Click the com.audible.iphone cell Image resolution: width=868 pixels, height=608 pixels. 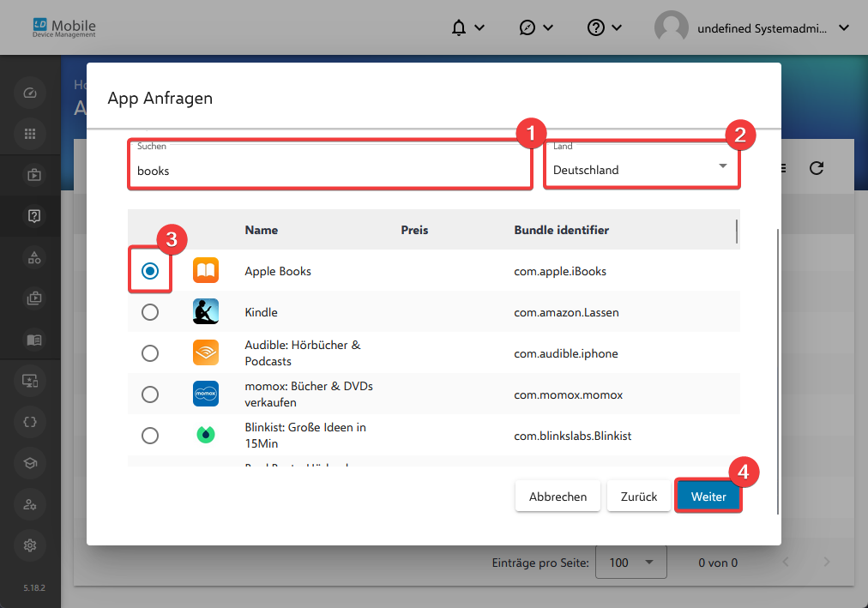[x=566, y=353]
